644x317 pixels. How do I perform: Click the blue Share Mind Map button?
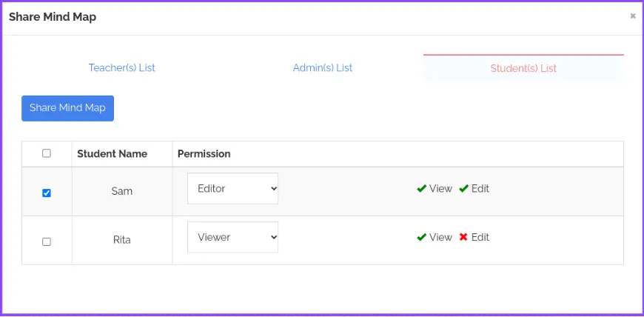tap(68, 108)
